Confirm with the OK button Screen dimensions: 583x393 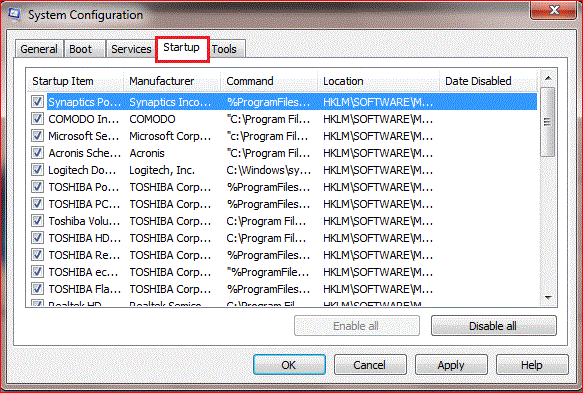(289, 365)
